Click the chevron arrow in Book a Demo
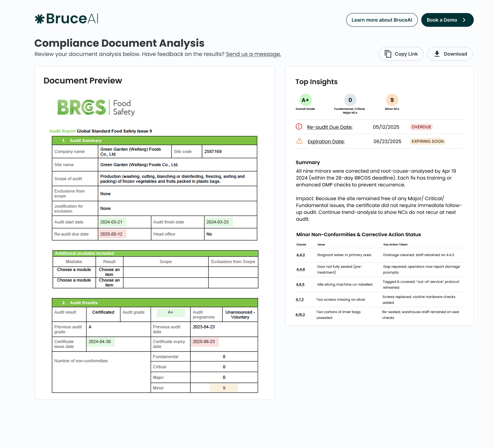Viewport: 494px width, 448px height. 464,20
